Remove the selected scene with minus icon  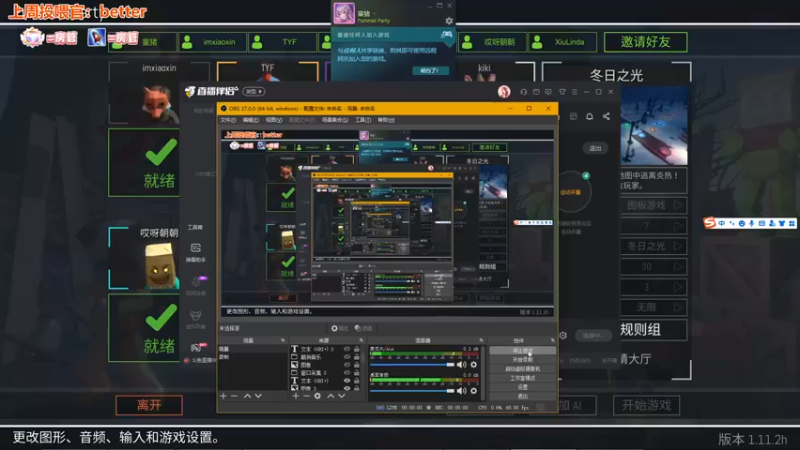click(234, 396)
